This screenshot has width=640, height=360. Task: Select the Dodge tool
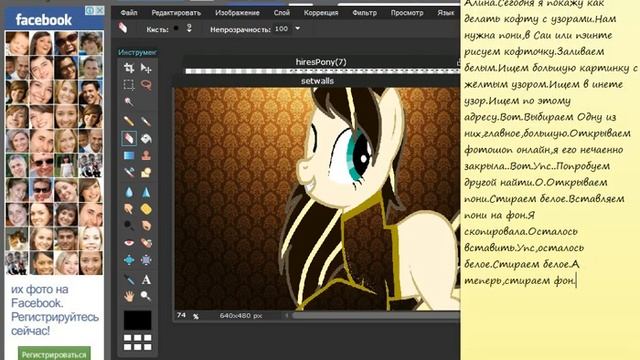129,225
